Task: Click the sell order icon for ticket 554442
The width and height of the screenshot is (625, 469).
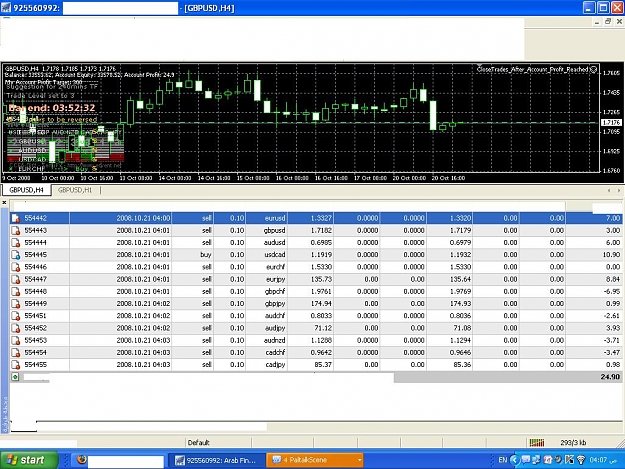Action: coord(16,218)
